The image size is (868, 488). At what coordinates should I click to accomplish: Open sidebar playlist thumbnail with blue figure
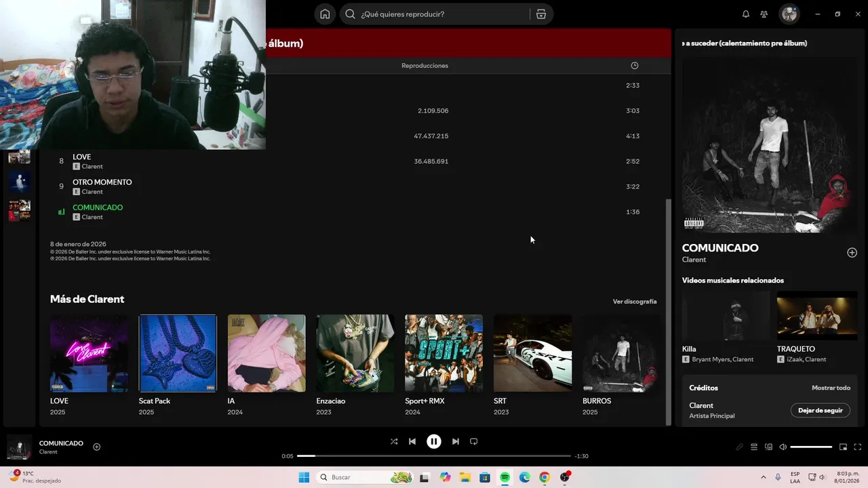(19, 182)
